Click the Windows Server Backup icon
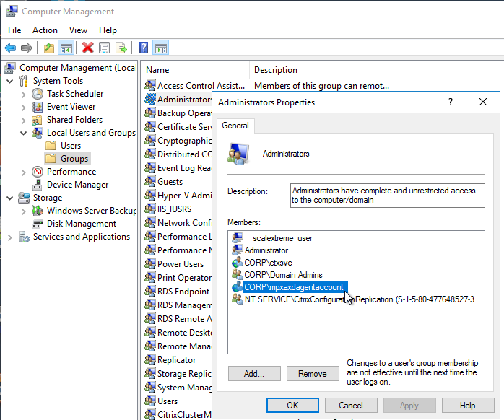This screenshot has width=504, height=420. [x=38, y=211]
